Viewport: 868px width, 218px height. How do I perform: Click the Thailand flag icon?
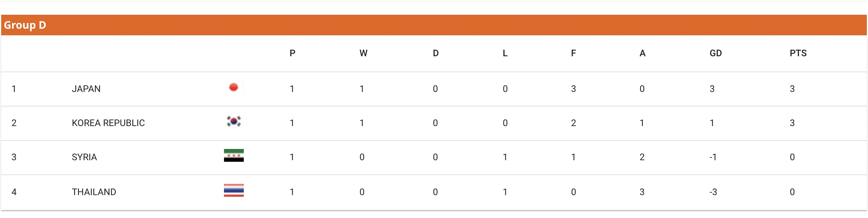tap(234, 190)
